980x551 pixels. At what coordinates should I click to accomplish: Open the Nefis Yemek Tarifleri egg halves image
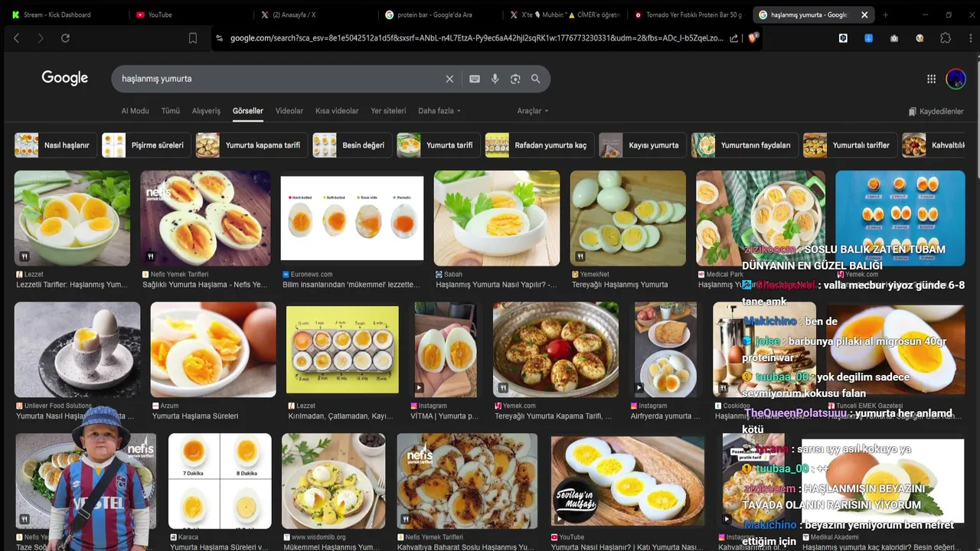pos(205,218)
